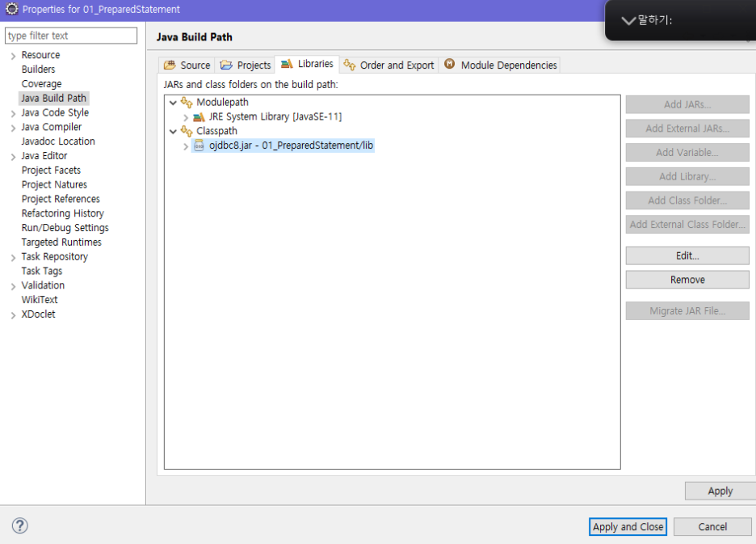756x544 pixels.
Task: Click the Modulepath node icon
Action: pyautogui.click(x=187, y=103)
